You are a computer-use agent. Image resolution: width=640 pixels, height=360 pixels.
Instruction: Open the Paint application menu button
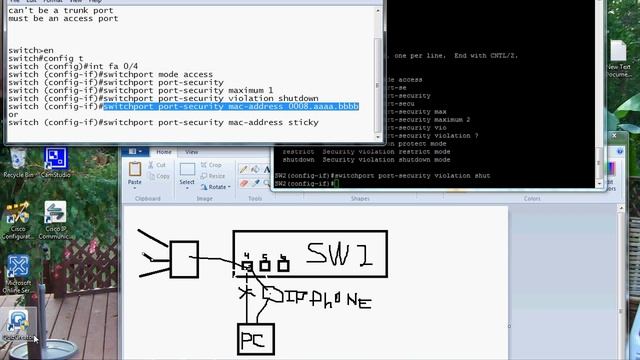pos(135,151)
